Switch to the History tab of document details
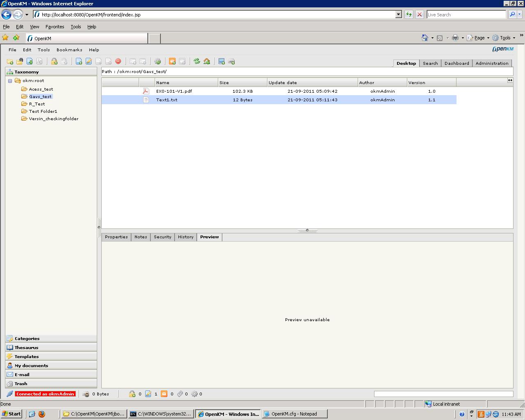Image resolution: width=525 pixels, height=420 pixels. click(185, 237)
